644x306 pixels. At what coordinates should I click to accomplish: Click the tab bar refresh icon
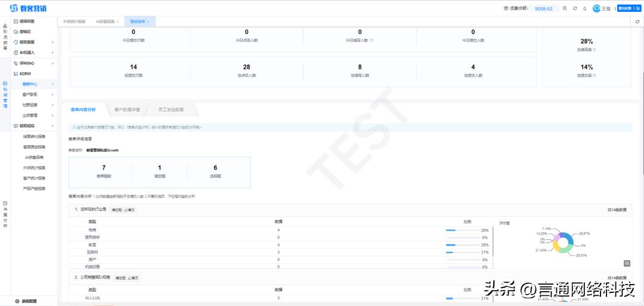tap(637, 21)
